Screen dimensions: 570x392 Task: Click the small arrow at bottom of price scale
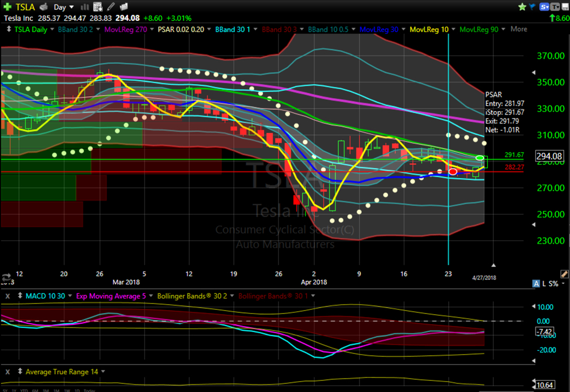point(534,224)
